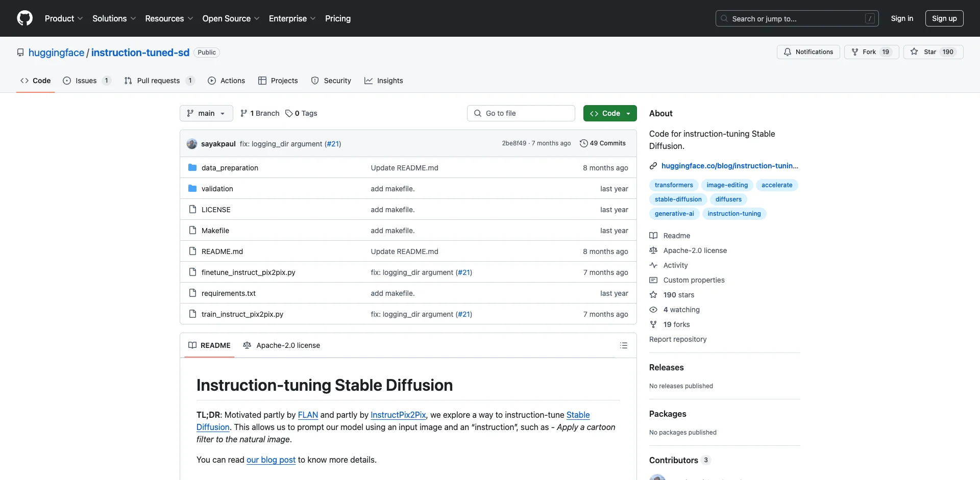Click the instruction-tuning topic tag
Image resolution: width=980 pixels, height=480 pixels.
(734, 214)
